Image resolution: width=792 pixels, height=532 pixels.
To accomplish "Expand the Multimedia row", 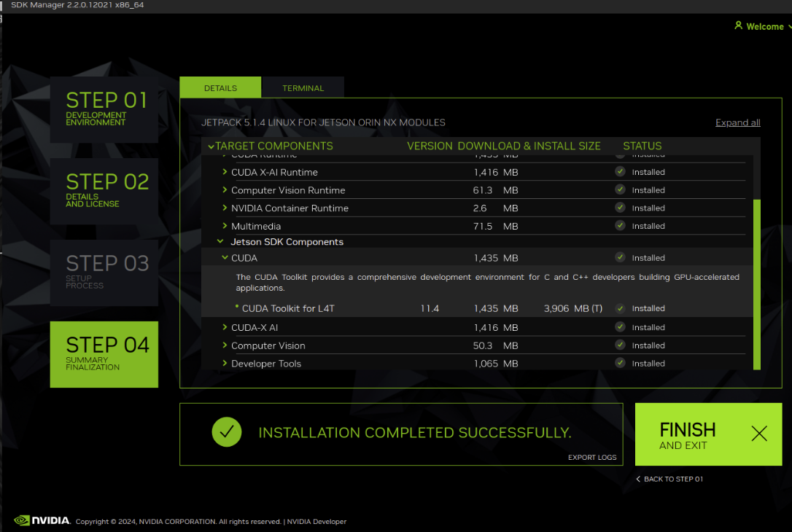I will [225, 226].
